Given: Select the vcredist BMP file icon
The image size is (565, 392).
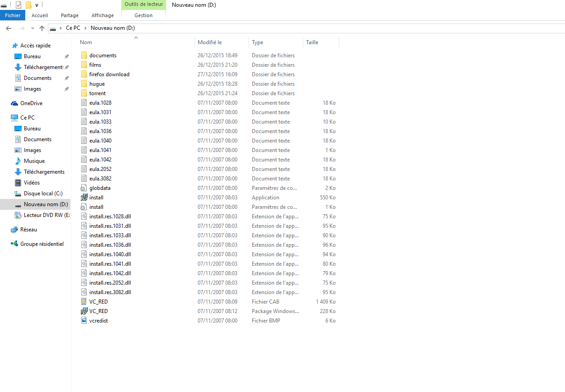Looking at the screenshot, I should tap(84, 321).
